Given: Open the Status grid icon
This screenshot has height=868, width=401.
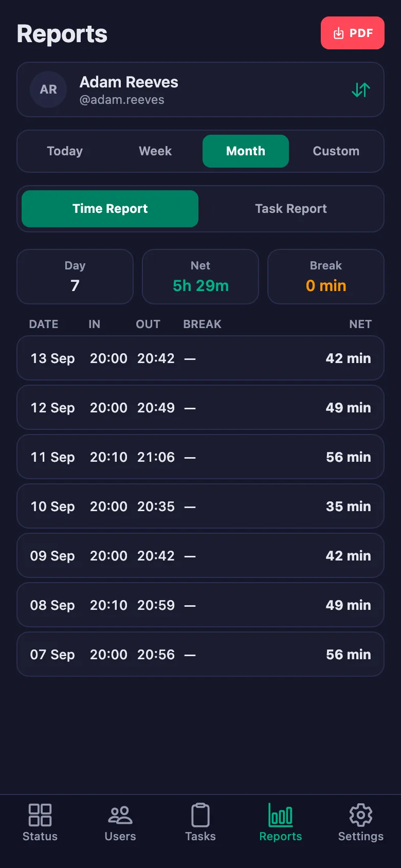Looking at the screenshot, I should [40, 815].
